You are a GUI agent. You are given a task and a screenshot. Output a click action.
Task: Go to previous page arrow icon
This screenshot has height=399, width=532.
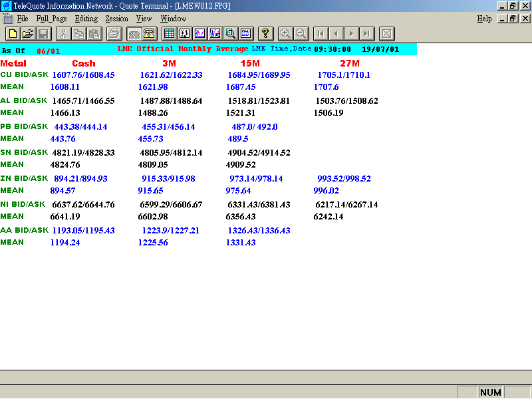(336, 34)
